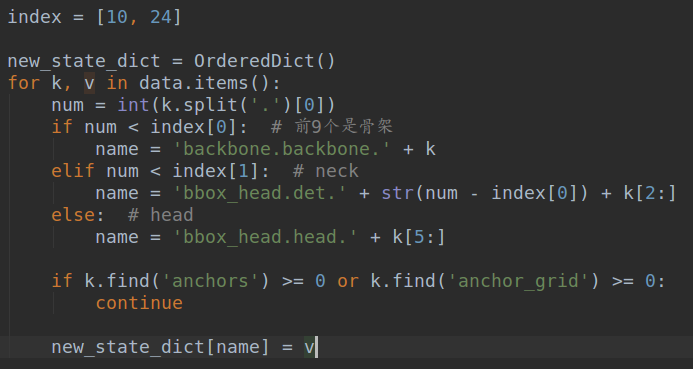This screenshot has width=693, height=369.
Task: Click the slice 'k[2:]'
Action: [650, 193]
